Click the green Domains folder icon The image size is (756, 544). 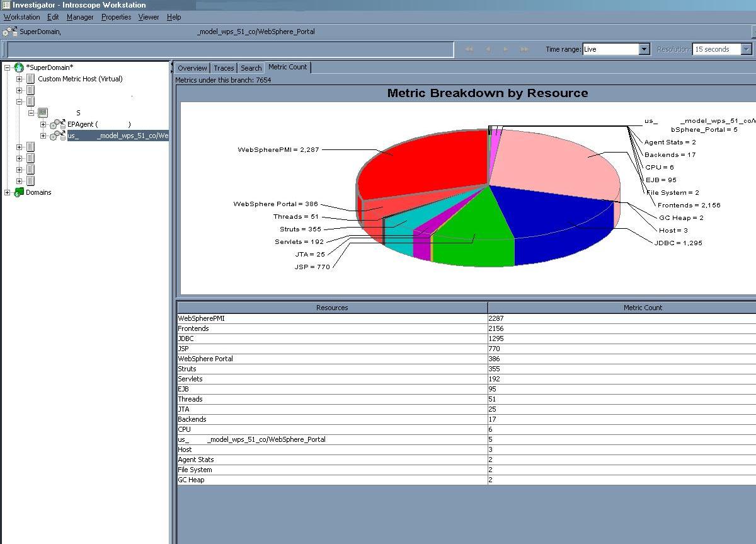coord(19,192)
